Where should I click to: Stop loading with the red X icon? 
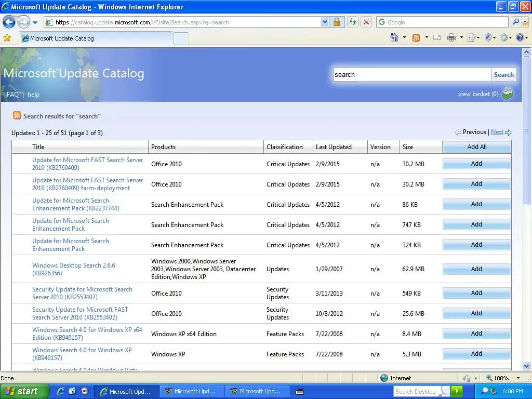click(366, 22)
